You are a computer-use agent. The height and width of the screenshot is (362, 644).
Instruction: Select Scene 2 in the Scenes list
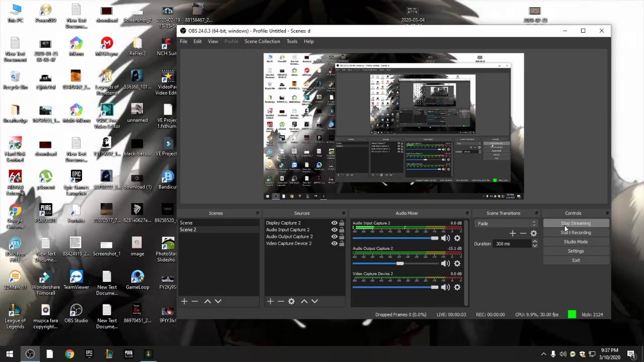click(219, 230)
